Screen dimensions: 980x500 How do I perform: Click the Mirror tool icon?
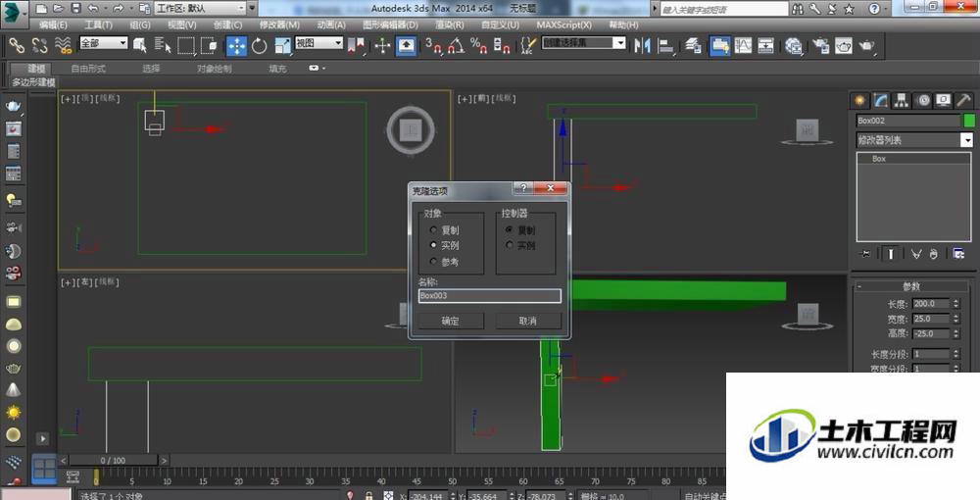click(x=642, y=46)
